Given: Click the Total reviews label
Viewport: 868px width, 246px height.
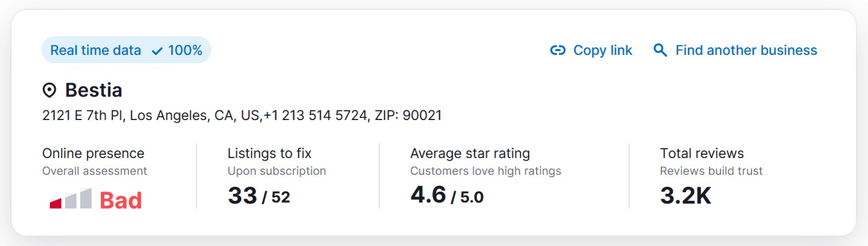Looking at the screenshot, I should [701, 154].
